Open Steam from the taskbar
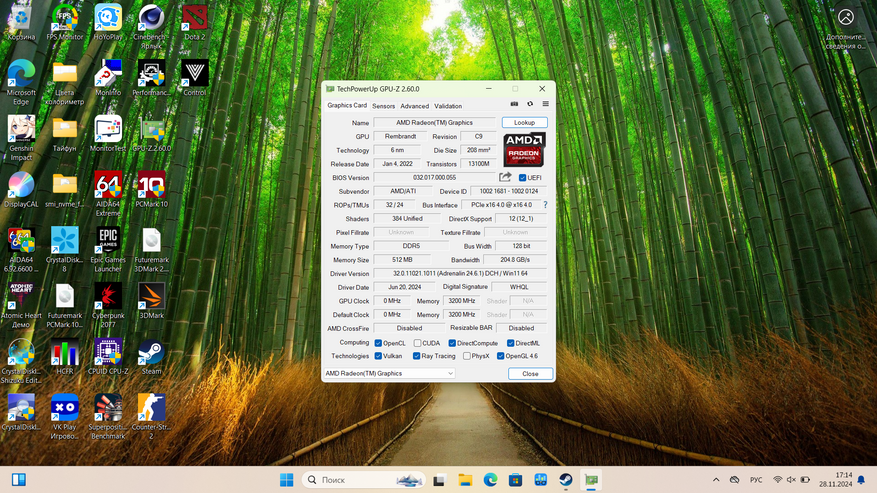877x493 pixels. point(566,480)
